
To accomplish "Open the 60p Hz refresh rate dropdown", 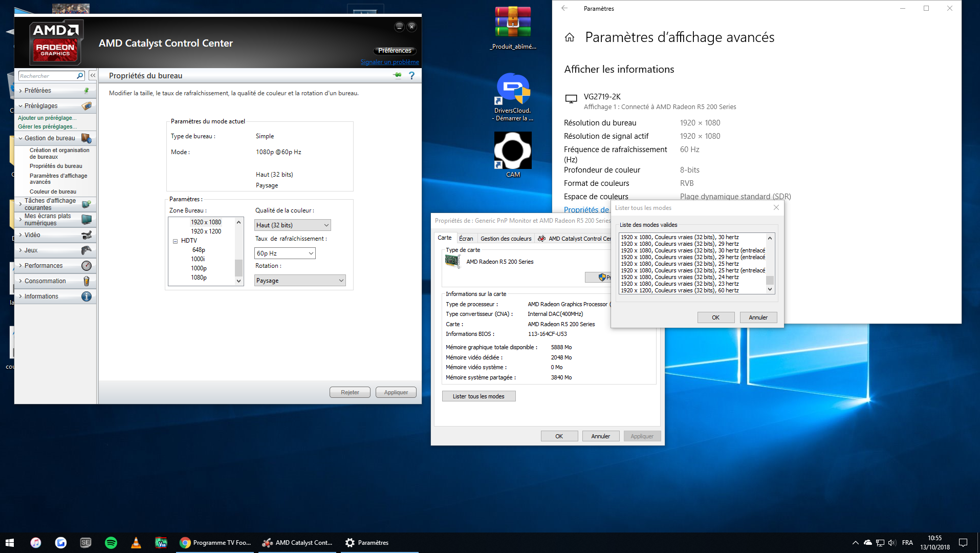I will (x=285, y=253).
